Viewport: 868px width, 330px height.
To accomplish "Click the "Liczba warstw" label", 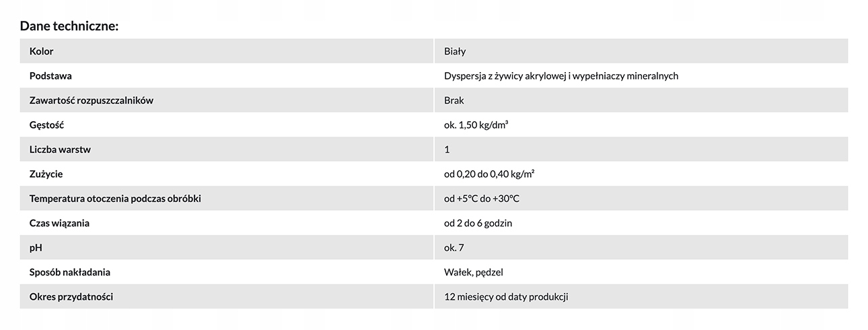I will tap(60, 150).
